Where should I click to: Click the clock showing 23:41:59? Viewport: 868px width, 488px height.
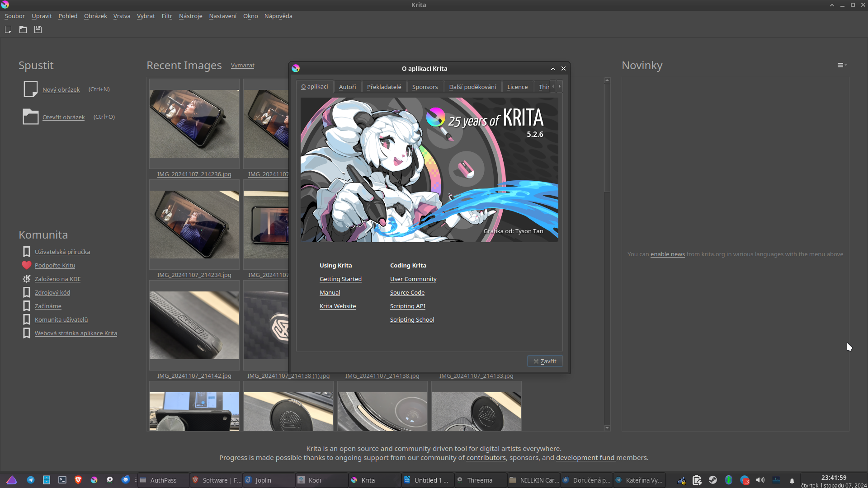click(x=834, y=478)
